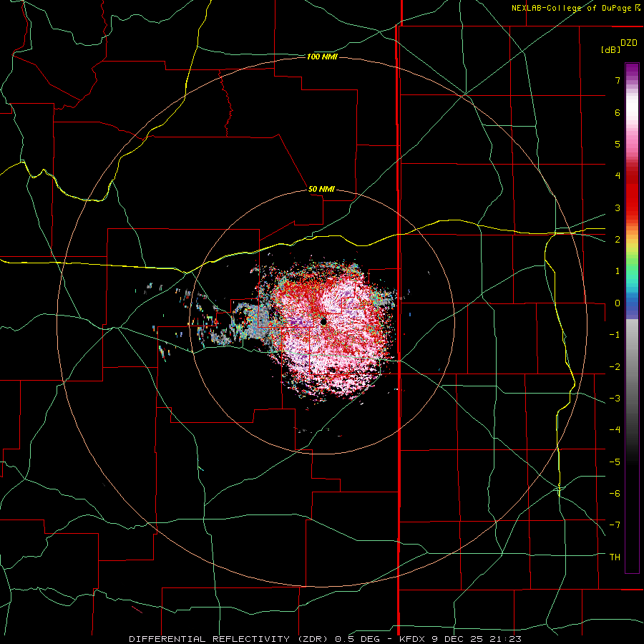This screenshot has height=644, width=644.
Task: Click the positive 1 scale value
Action: click(618, 271)
